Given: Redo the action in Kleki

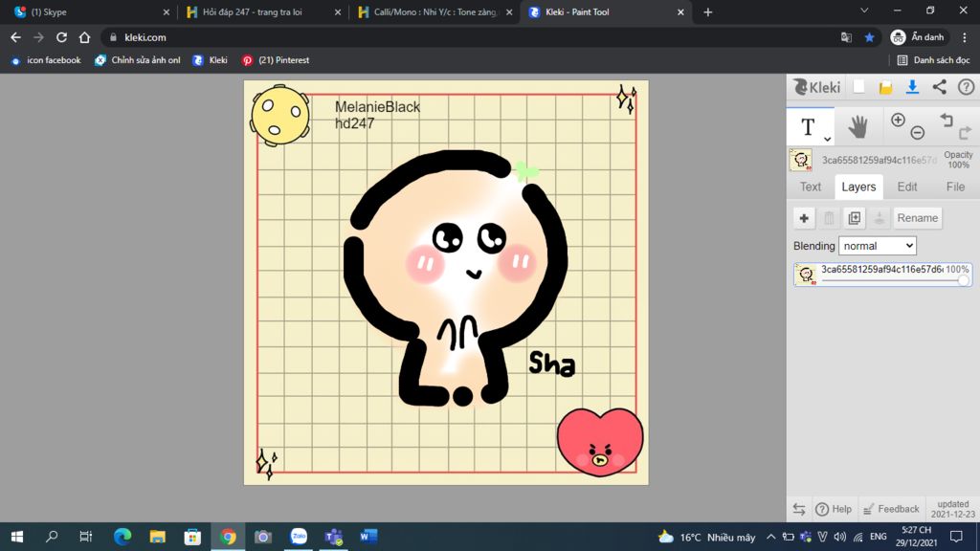Looking at the screenshot, I should (965, 132).
